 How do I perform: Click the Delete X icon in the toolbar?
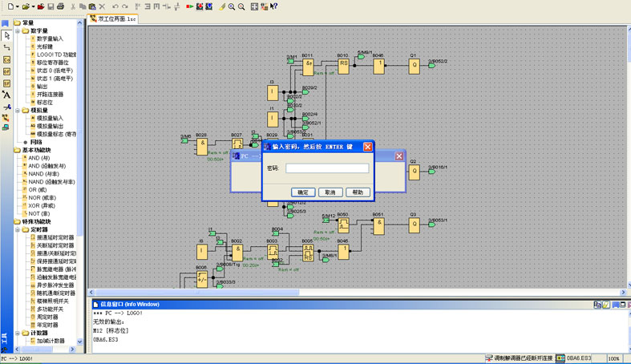coord(102,6)
